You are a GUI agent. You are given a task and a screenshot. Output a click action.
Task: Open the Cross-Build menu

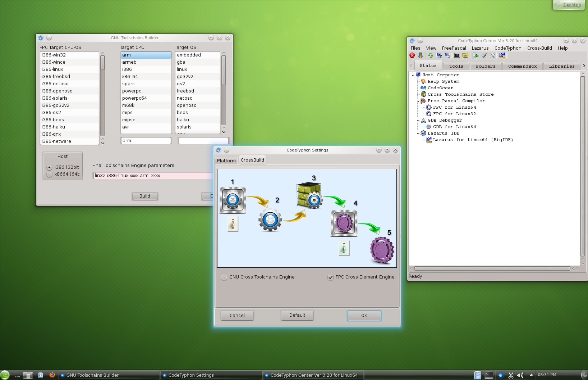pos(539,48)
